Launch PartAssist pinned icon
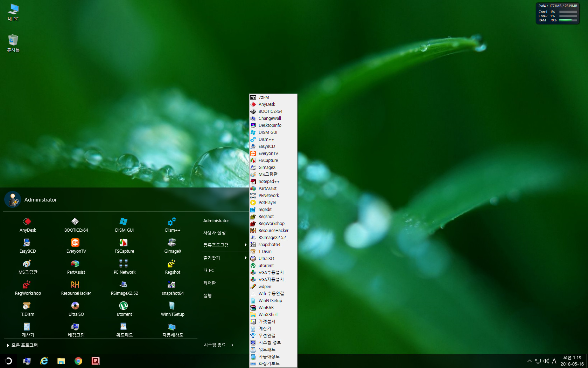 pos(76,267)
